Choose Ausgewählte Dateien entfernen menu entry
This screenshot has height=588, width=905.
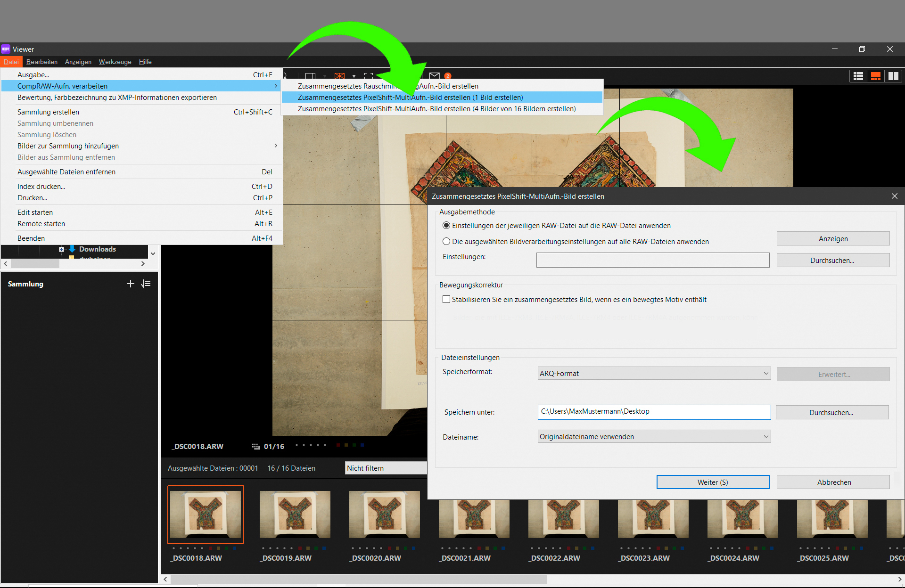click(141, 171)
